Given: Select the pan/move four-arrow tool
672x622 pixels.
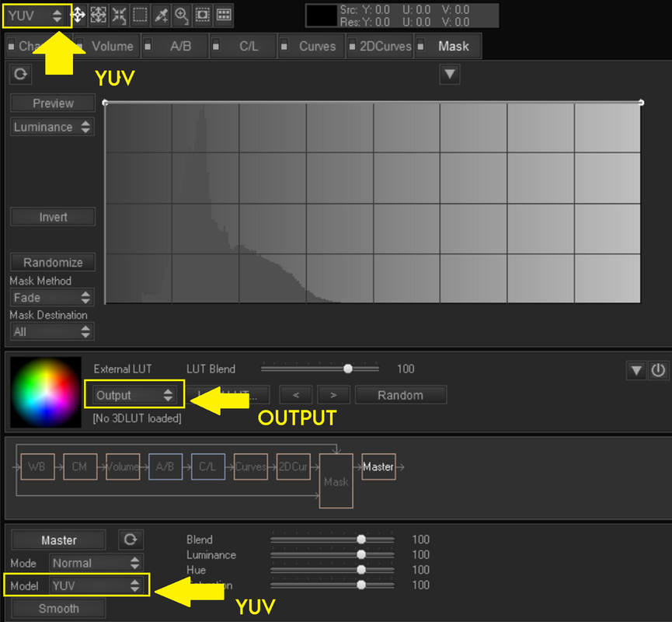Looking at the screenshot, I should (78, 16).
